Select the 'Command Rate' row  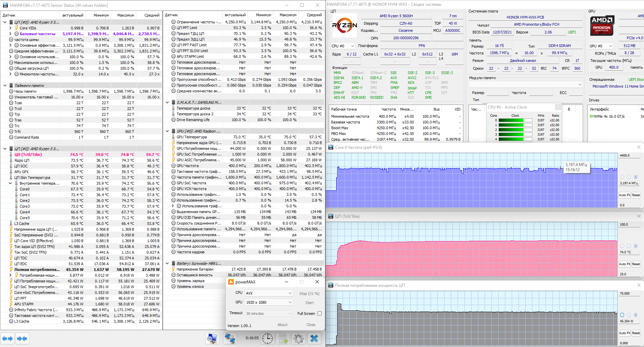tap(81, 137)
